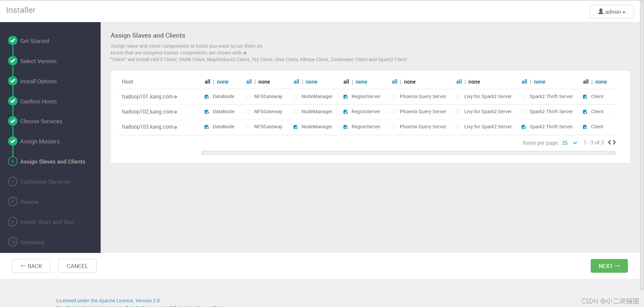This screenshot has width=644, height=307.
Task: Open the Select Version step
Action: point(38,61)
